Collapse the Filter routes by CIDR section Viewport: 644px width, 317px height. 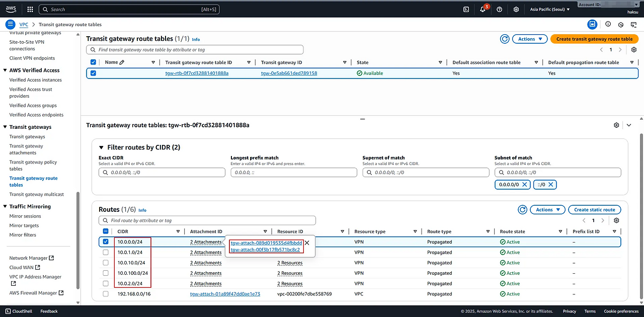click(101, 147)
